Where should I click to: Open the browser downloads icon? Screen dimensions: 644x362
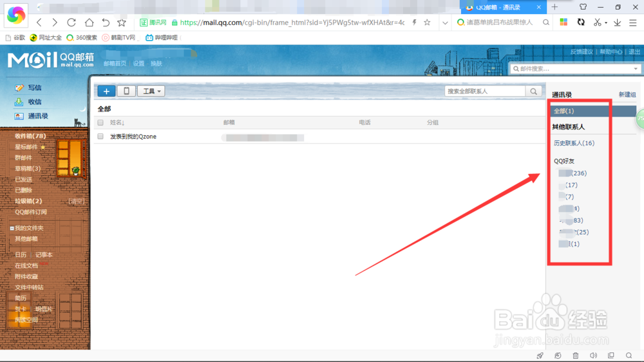click(618, 23)
